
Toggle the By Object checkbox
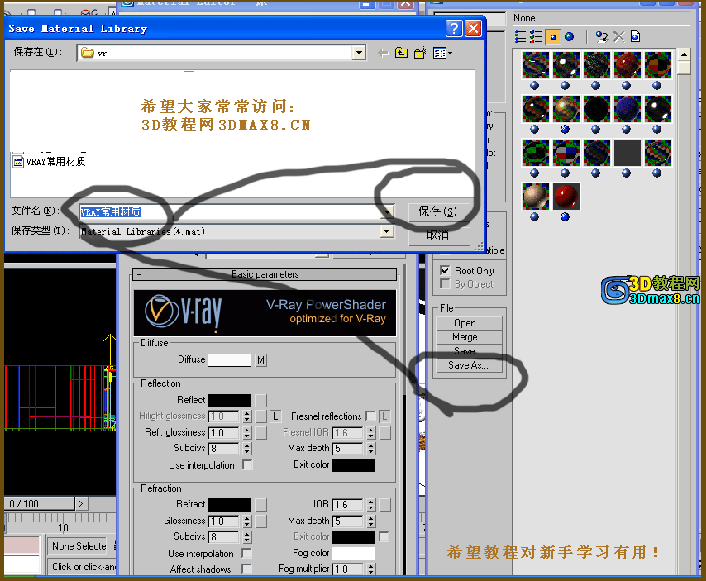click(445, 284)
